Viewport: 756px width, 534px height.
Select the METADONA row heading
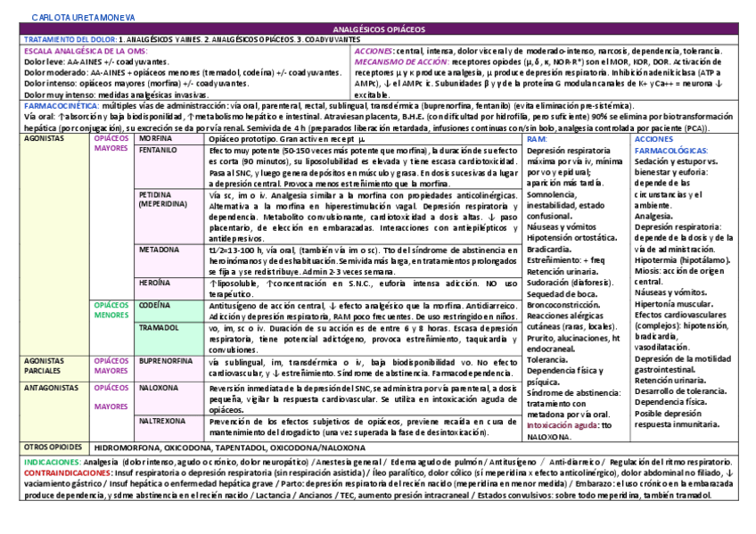coord(157,248)
